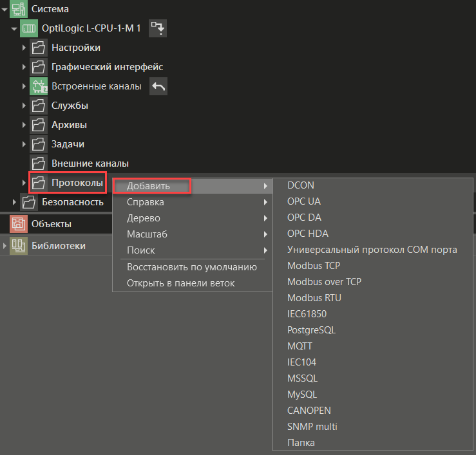Expand the Графический интерфейс branch
Viewport: 476px width, 455px height.
click(24, 67)
